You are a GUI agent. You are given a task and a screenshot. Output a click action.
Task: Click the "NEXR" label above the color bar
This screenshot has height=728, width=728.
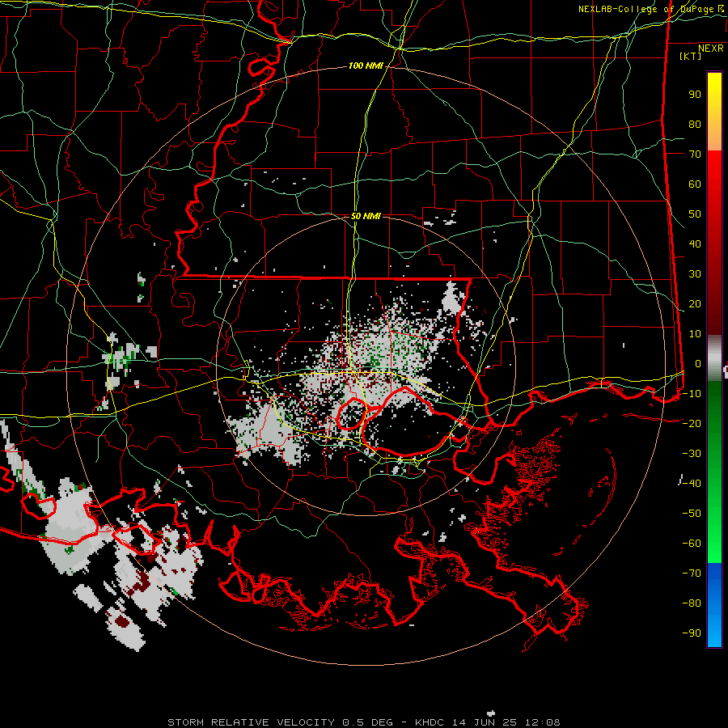pos(711,49)
